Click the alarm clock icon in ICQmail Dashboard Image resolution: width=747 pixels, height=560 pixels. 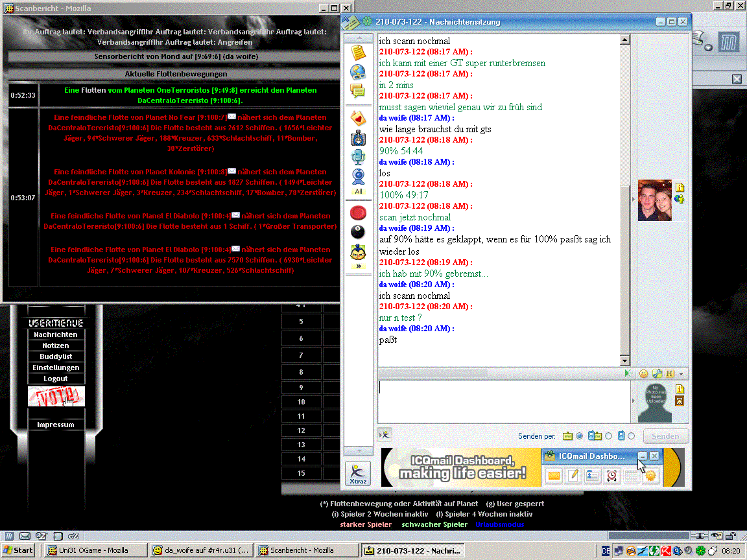tap(611, 475)
